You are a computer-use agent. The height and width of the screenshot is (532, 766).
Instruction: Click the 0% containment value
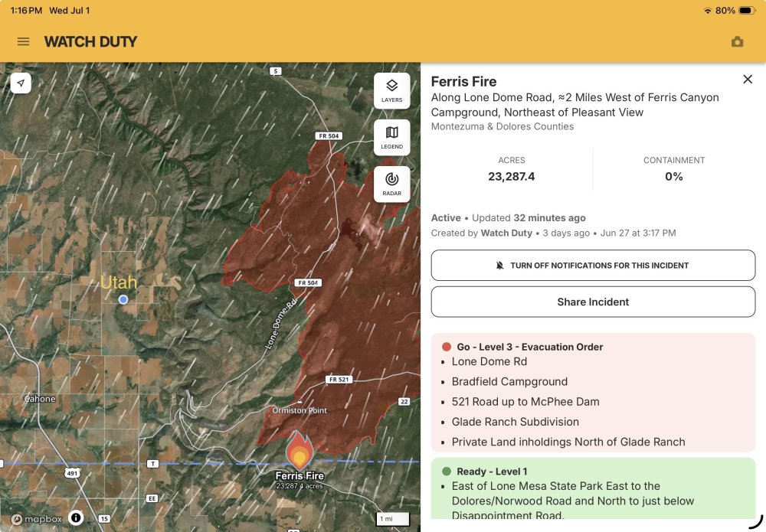[673, 177]
